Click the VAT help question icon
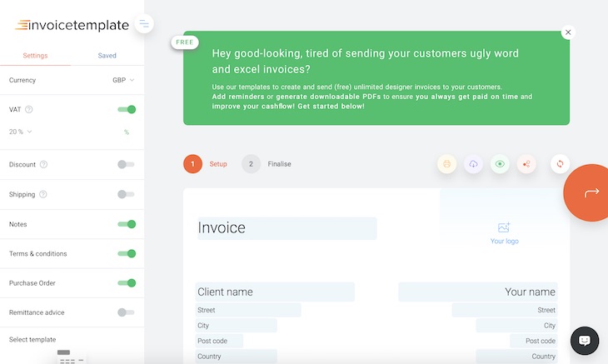 (x=29, y=109)
